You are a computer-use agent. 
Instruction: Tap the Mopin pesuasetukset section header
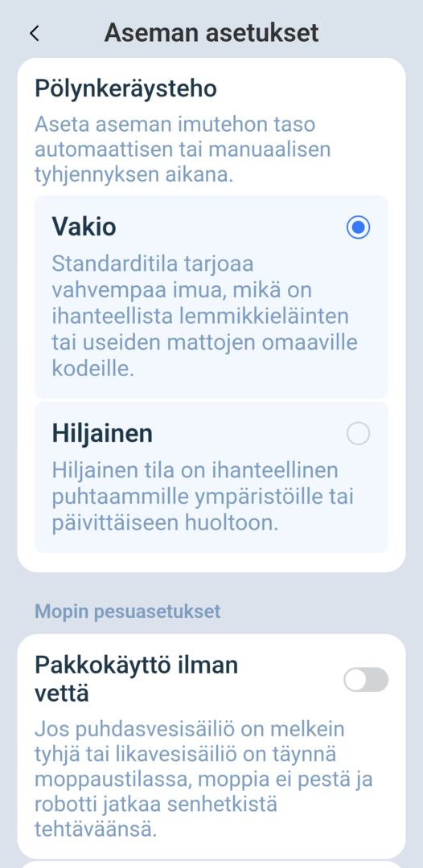tap(128, 611)
